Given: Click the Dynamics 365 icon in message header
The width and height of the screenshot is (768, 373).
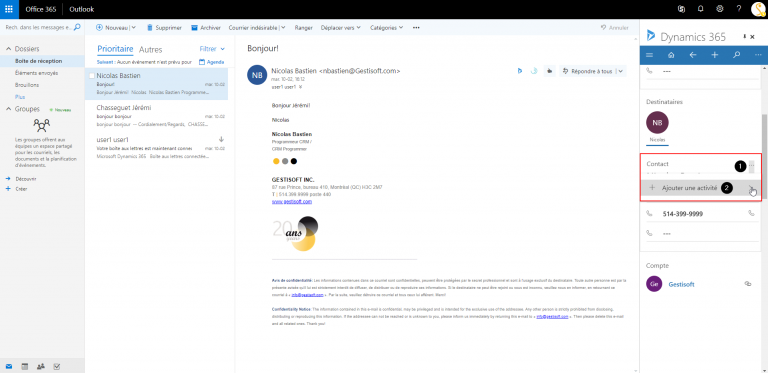Looking at the screenshot, I should (x=520, y=71).
